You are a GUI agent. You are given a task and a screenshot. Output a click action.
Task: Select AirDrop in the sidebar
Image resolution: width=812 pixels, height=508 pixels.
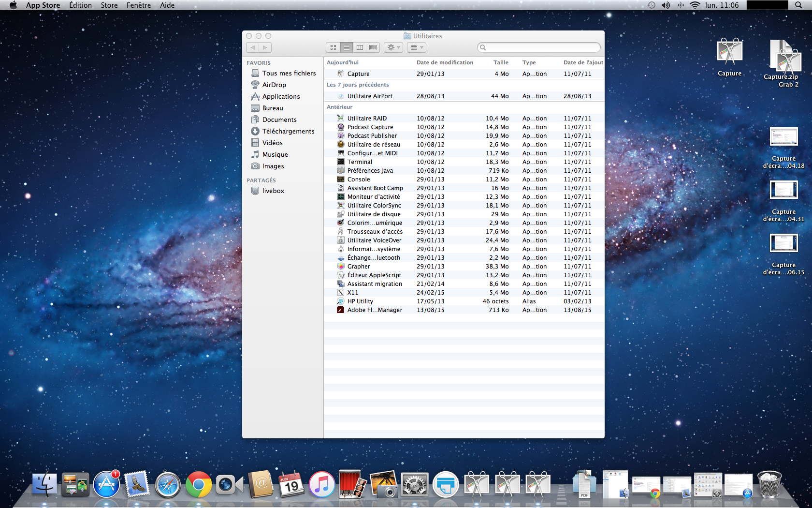(274, 85)
